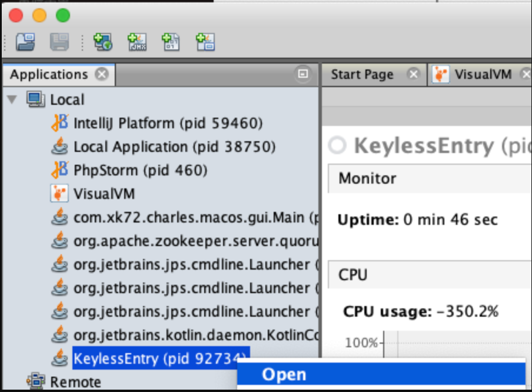This screenshot has width=532, height=392.
Task: Close the Start Page tab
Action: tap(414, 74)
